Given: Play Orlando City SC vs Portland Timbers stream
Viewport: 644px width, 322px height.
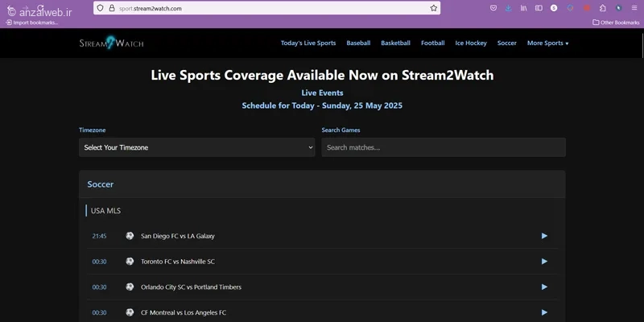Looking at the screenshot, I should tap(544, 287).
